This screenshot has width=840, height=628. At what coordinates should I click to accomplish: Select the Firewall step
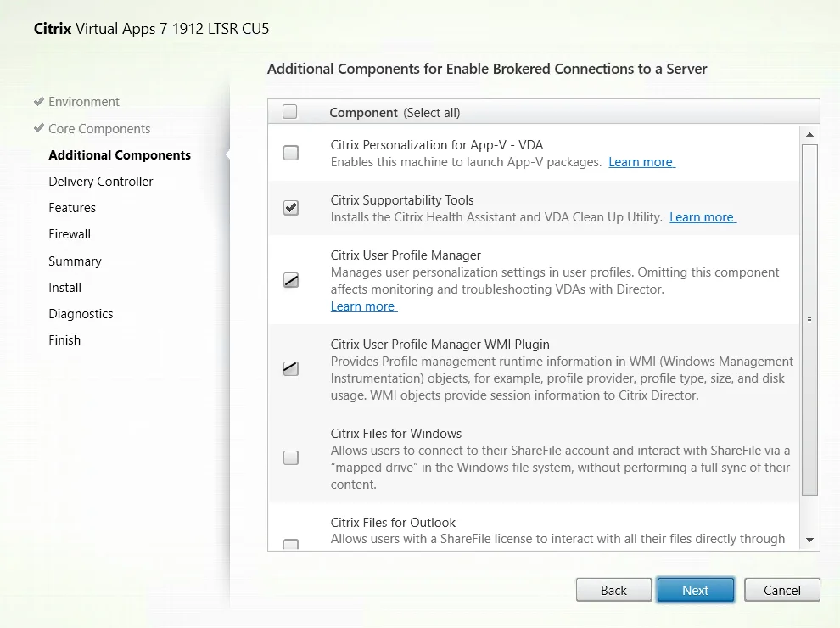(x=70, y=233)
